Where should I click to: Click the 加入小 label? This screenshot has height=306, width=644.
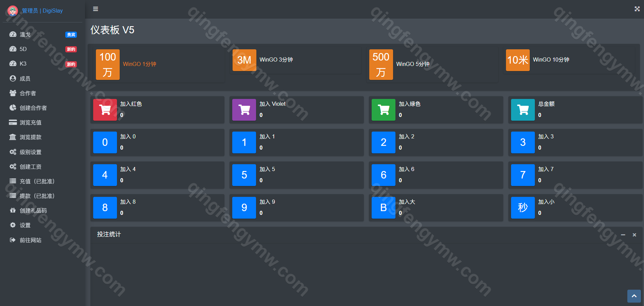click(x=546, y=202)
